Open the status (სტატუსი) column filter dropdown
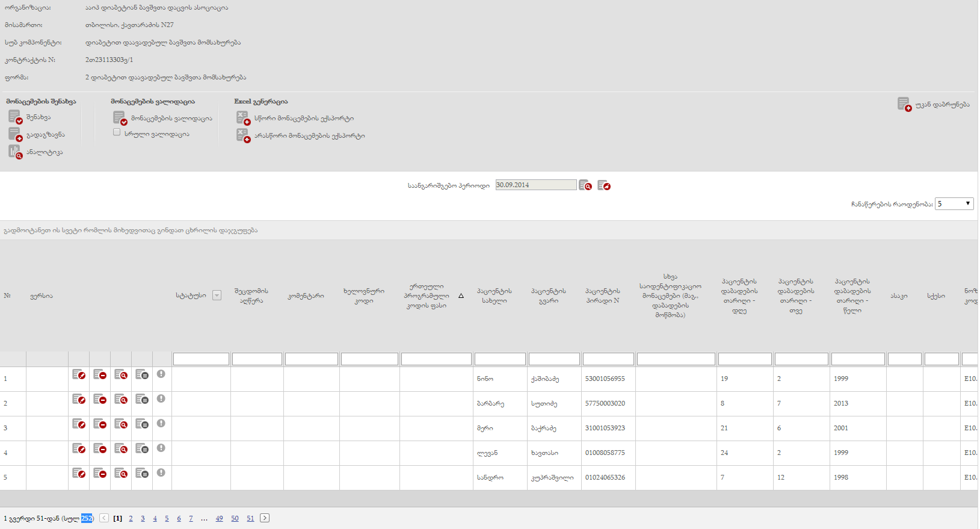980x529 pixels. 217,295
